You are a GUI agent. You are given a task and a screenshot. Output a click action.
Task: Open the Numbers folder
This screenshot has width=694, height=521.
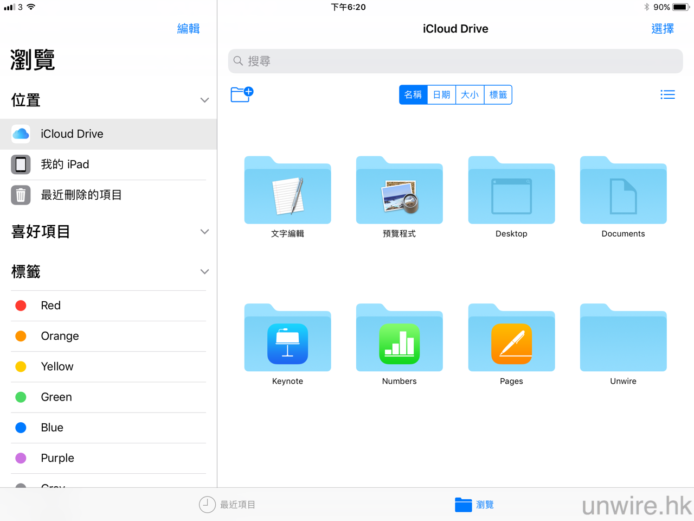click(399, 340)
